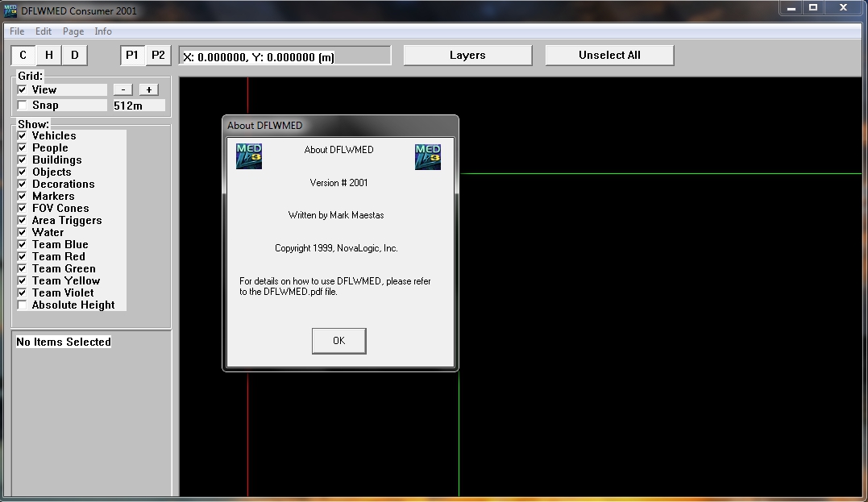
Task: Click the Written by Mark Maestas text
Action: [336, 215]
